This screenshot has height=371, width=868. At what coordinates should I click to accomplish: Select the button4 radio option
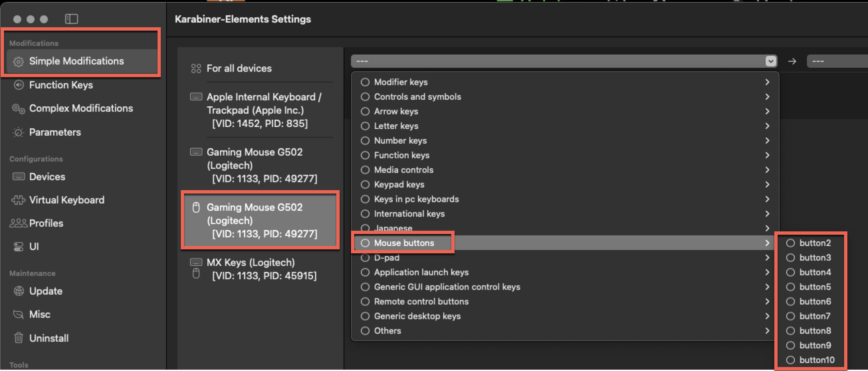[790, 272]
